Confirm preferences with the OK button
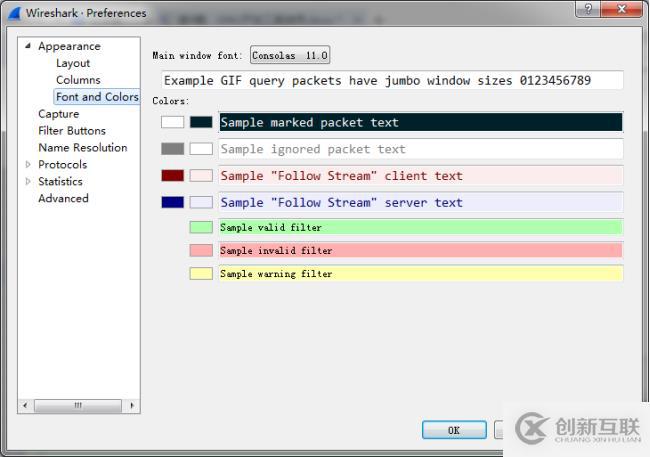The width and height of the screenshot is (650, 457). pyautogui.click(x=454, y=430)
